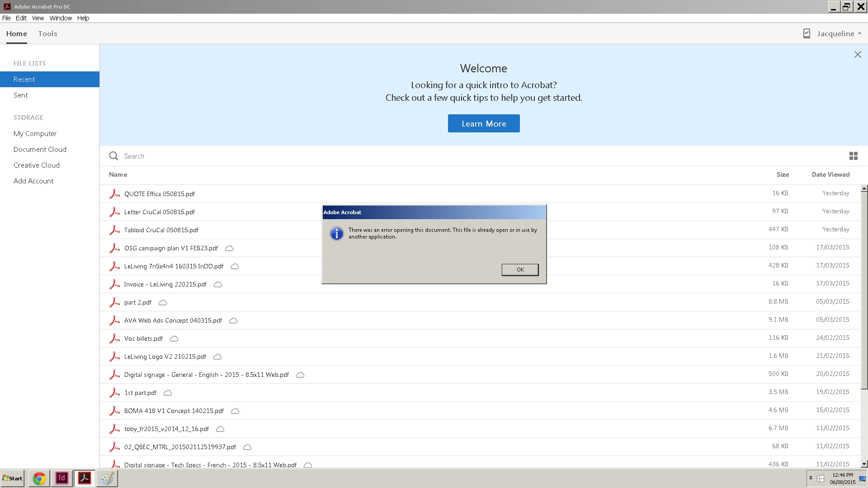Click the cloud icon beside part 2.pdf
Image resolution: width=868 pixels, height=488 pixels.
point(163,302)
